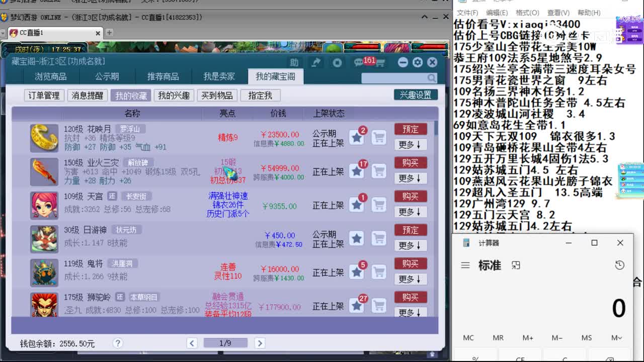Click Calculator keep-on-top icon
Image resolution: width=644 pixels, height=362 pixels.
click(515, 265)
